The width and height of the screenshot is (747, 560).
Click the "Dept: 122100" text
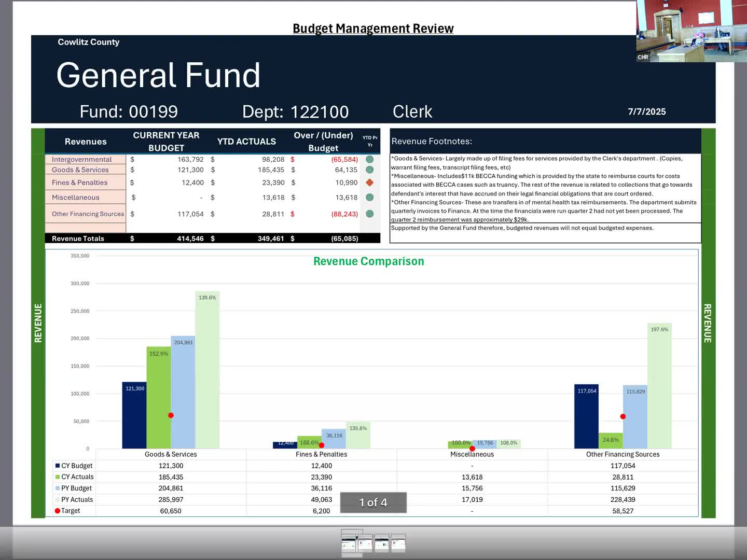(295, 111)
